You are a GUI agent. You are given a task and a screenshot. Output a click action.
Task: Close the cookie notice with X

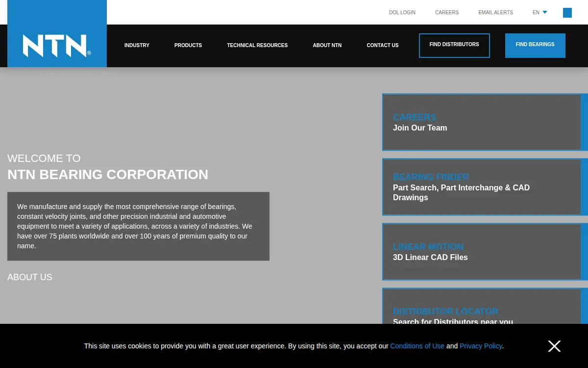(x=554, y=346)
